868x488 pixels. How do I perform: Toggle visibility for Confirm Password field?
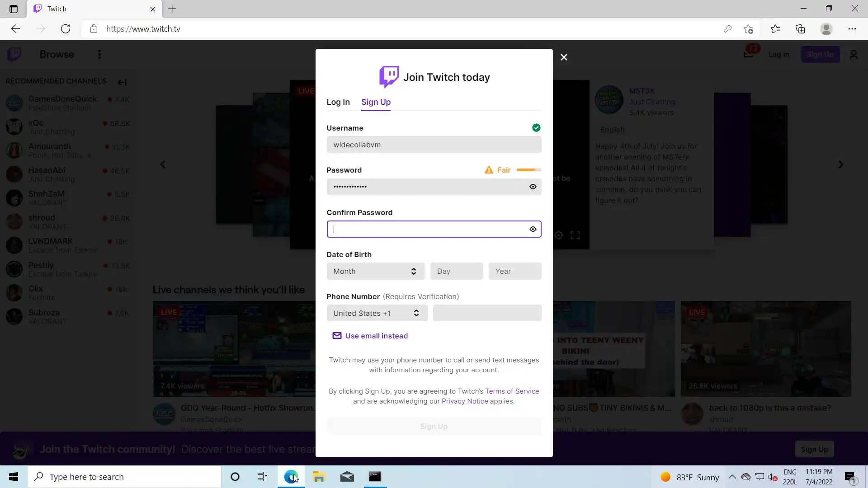(x=533, y=229)
